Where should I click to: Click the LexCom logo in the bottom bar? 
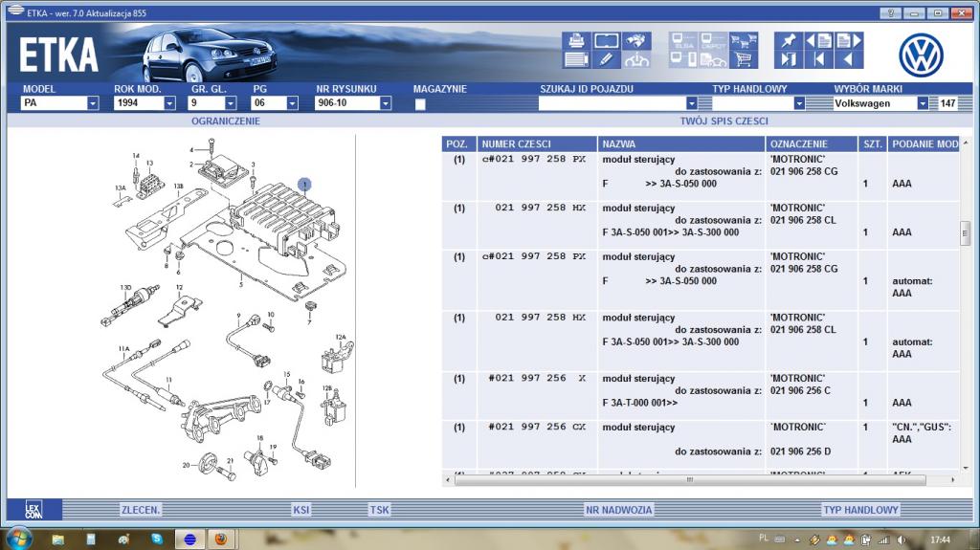[x=33, y=510]
